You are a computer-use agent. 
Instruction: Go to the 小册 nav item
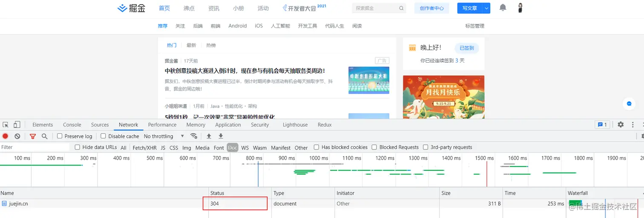tap(239, 8)
